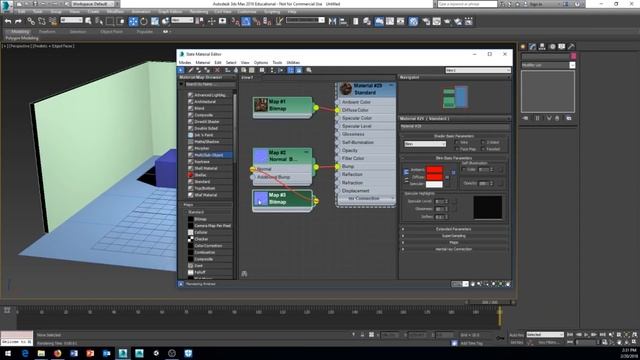Enable the Wire checkbox

(457, 142)
